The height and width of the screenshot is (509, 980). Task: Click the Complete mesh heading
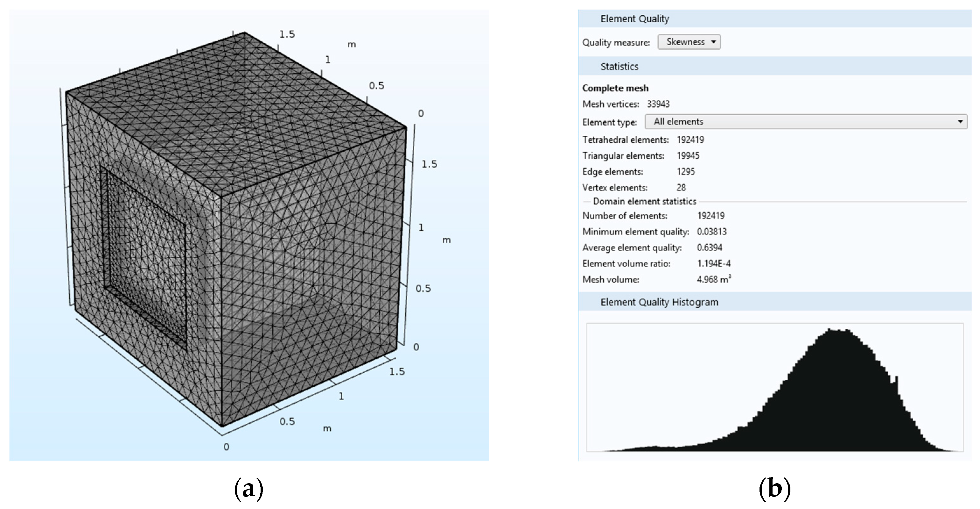pos(615,88)
